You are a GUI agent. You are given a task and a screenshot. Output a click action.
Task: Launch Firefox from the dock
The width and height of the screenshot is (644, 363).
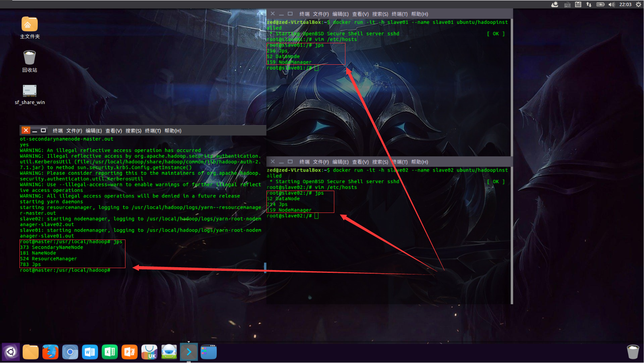tap(50, 352)
